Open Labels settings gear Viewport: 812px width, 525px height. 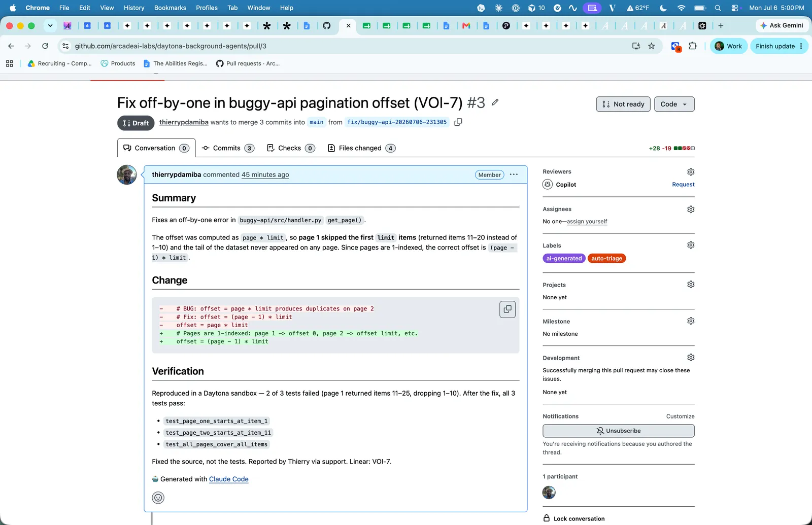(x=691, y=245)
